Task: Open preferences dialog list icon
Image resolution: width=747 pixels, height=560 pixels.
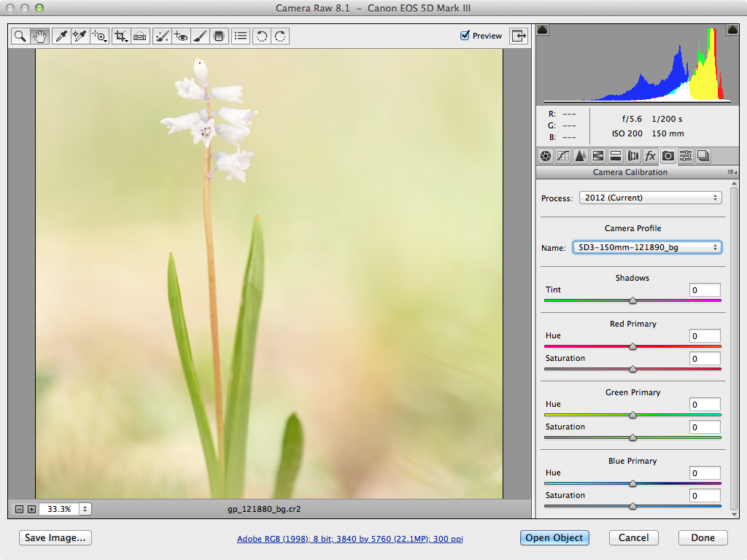Action: tap(241, 36)
